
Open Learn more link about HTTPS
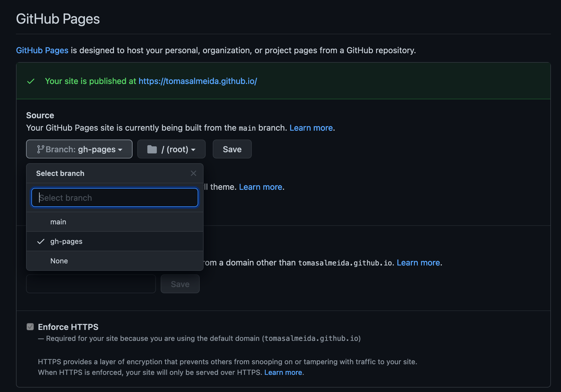[x=283, y=372]
